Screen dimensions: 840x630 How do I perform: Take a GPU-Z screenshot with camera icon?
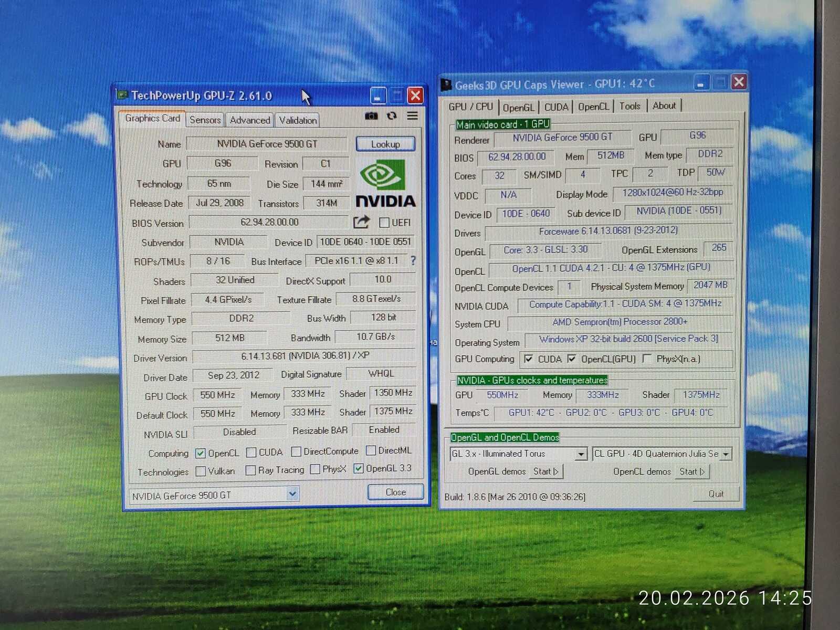pos(371,115)
